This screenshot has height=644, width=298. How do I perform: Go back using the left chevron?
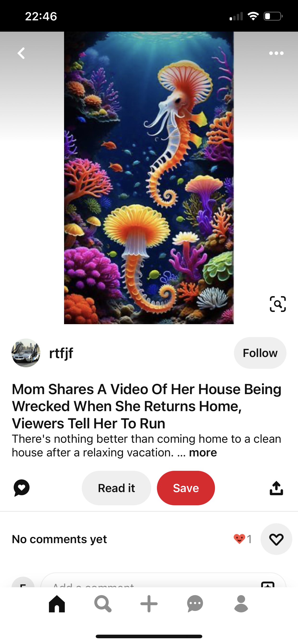tap(21, 53)
